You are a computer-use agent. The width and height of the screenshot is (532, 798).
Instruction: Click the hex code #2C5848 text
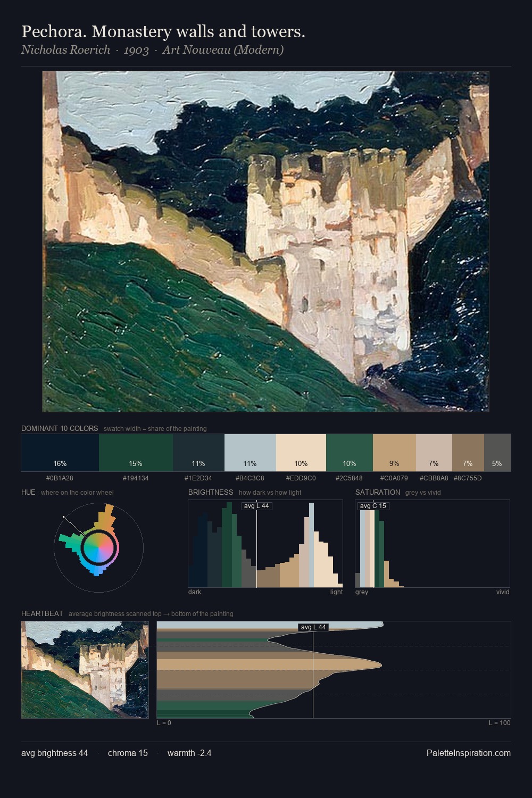[350, 478]
